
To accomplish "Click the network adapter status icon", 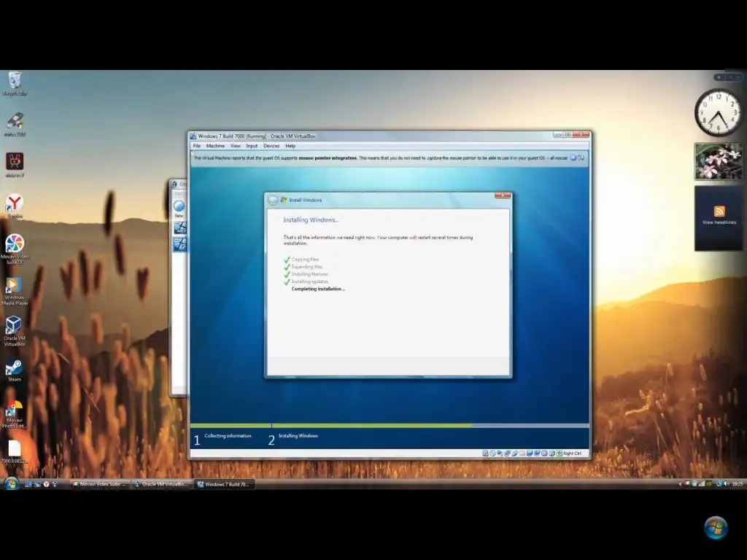I will tap(507, 454).
